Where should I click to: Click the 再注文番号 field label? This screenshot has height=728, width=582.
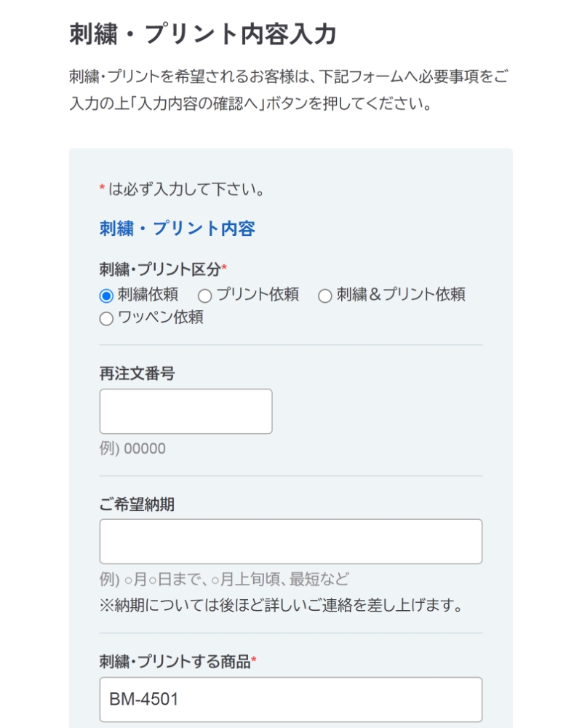(137, 374)
